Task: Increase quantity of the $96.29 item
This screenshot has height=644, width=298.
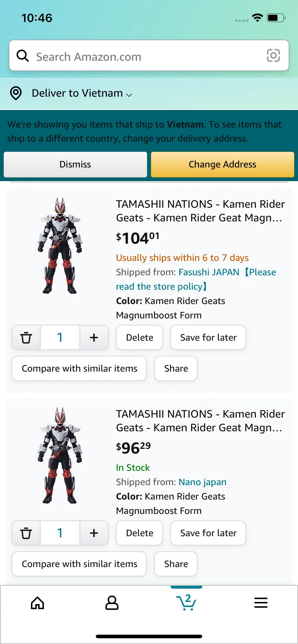Action: (94, 533)
